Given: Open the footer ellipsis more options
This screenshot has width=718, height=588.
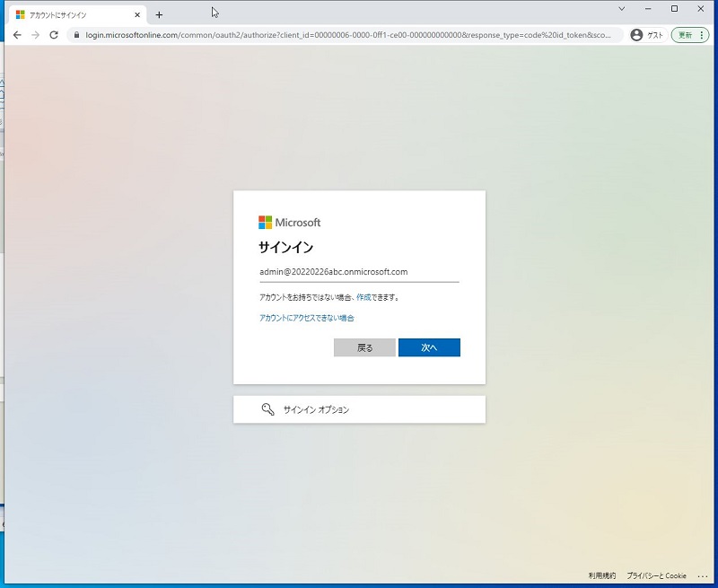Looking at the screenshot, I should coord(702,576).
